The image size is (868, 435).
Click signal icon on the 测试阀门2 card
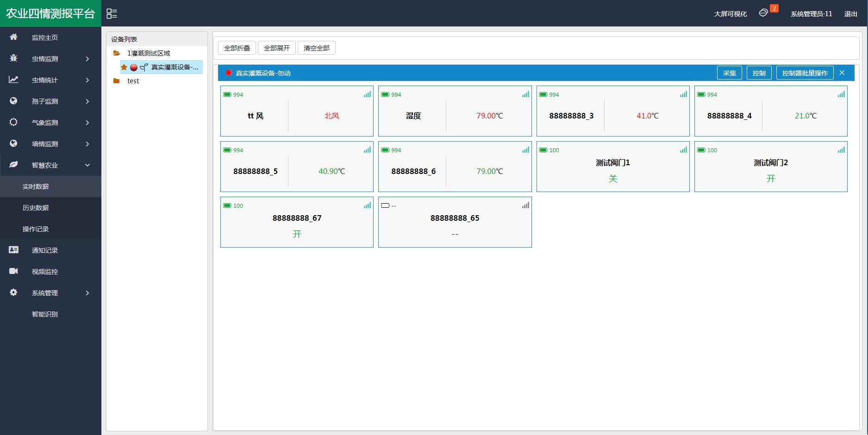pos(841,150)
